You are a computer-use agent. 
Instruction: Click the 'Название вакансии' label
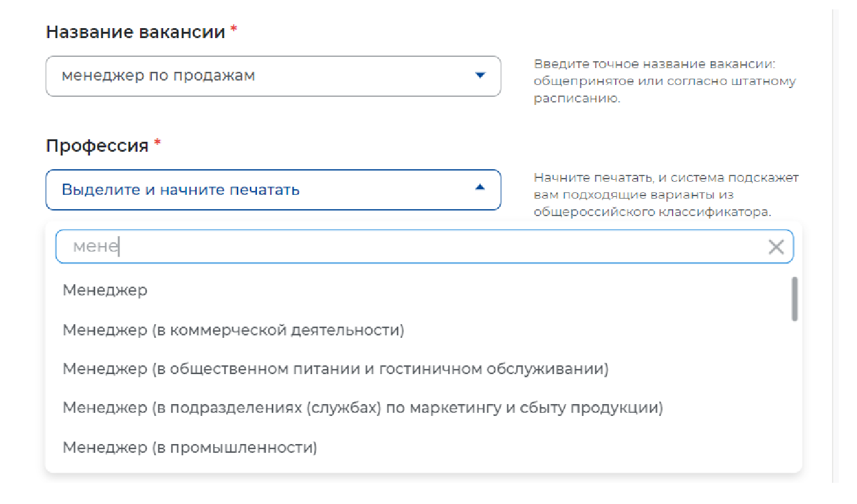pos(136,32)
